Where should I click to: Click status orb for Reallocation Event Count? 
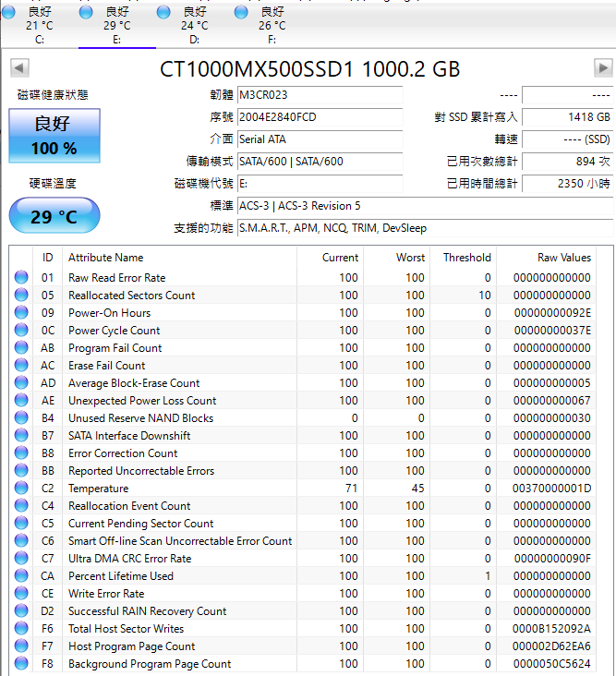point(21,505)
